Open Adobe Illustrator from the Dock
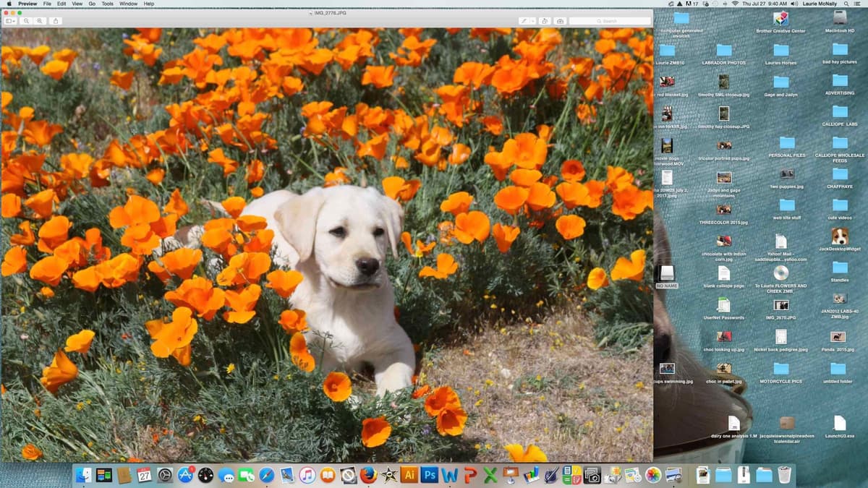Screen dimensions: 868x488 click(x=409, y=475)
